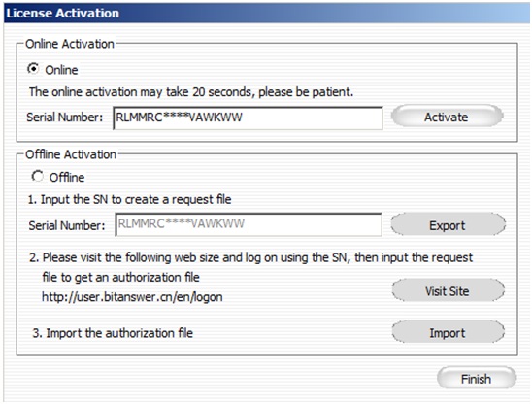The height and width of the screenshot is (404, 532).
Task: Select the Online radio button
Action: pos(33,69)
